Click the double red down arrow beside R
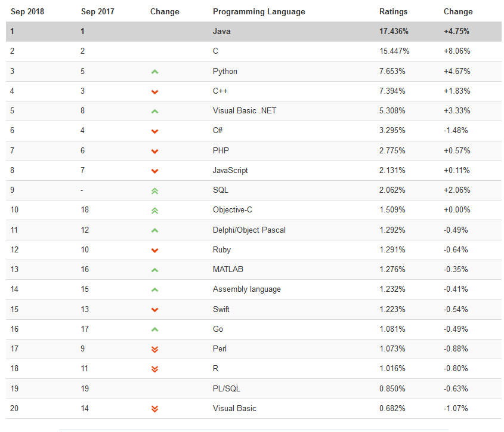 (154, 369)
